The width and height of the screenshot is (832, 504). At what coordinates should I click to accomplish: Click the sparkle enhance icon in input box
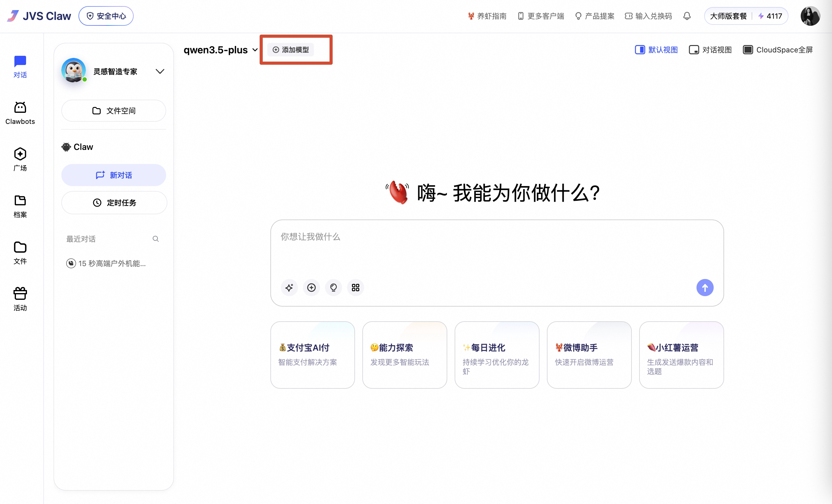[289, 287]
